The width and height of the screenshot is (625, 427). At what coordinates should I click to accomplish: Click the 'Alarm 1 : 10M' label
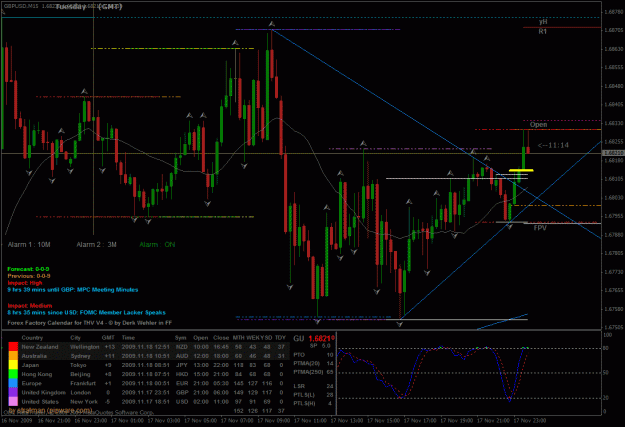click(29, 244)
